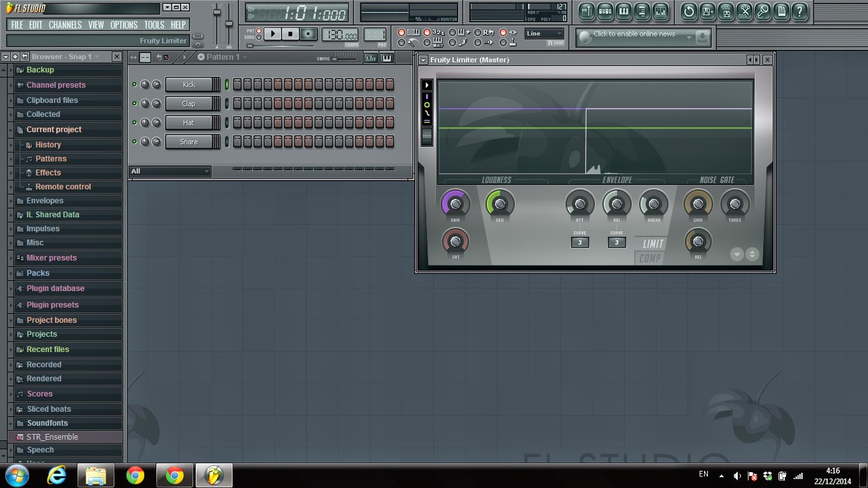Toggle the Kick channel mute LED
The height and width of the screenshot is (488, 868).
[x=134, y=85]
